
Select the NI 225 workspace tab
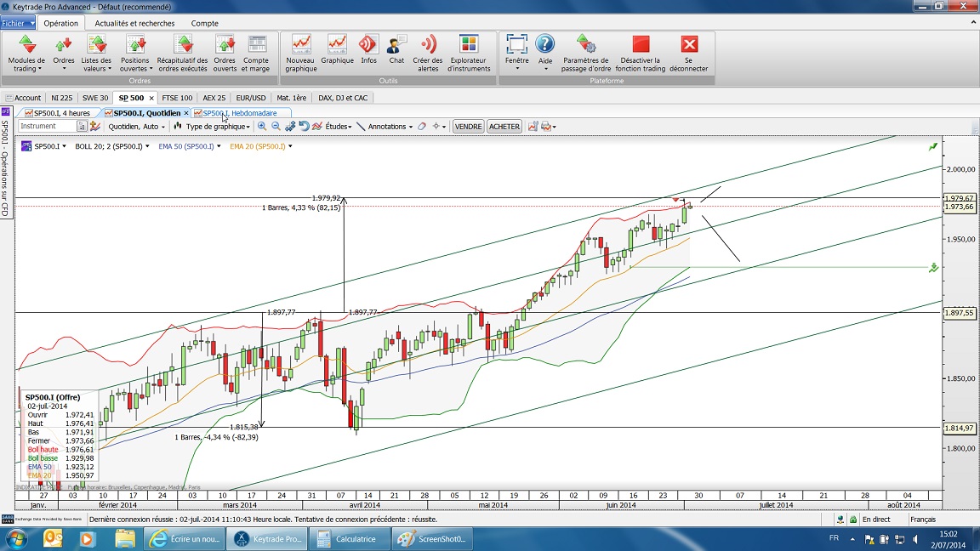tap(62, 98)
